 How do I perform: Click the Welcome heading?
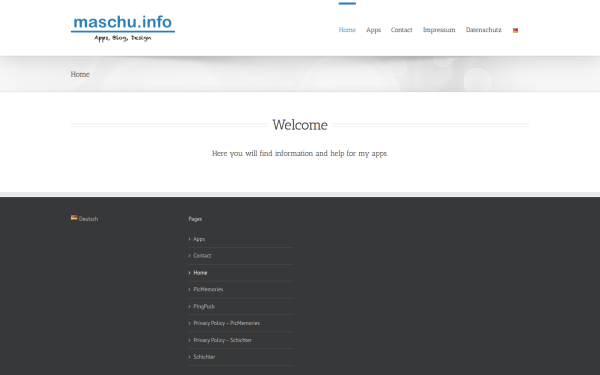pos(300,125)
